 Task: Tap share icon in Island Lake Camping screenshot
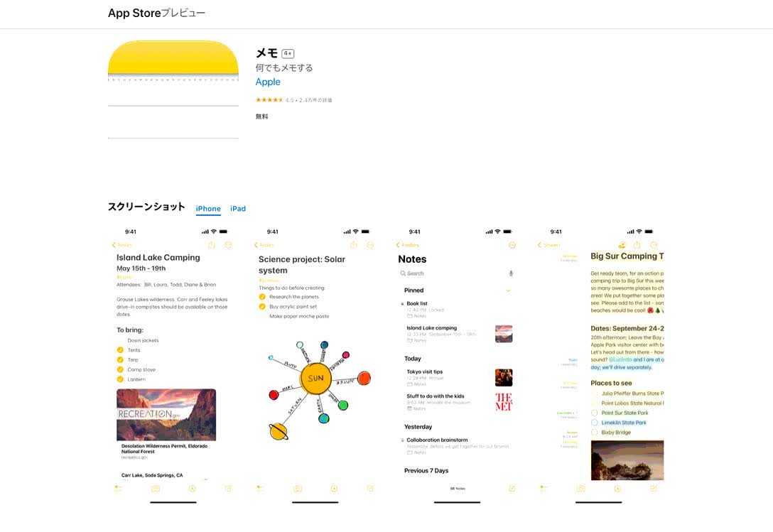(x=212, y=244)
